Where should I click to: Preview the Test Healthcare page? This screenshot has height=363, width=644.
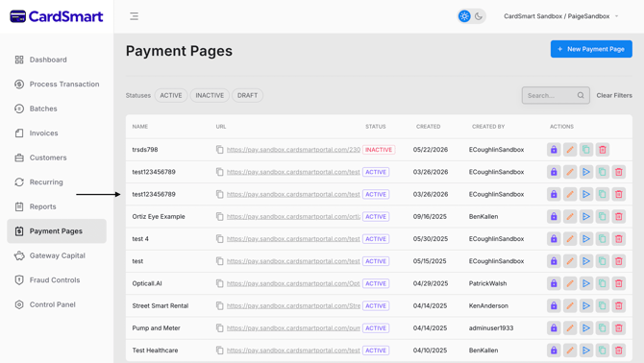click(586, 351)
